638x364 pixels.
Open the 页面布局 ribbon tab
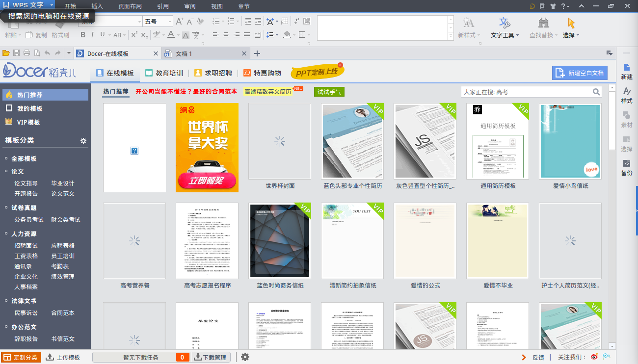click(x=130, y=6)
